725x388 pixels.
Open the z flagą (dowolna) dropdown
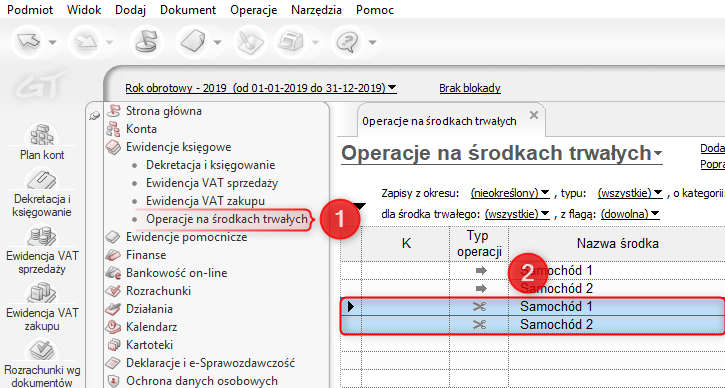(629, 214)
